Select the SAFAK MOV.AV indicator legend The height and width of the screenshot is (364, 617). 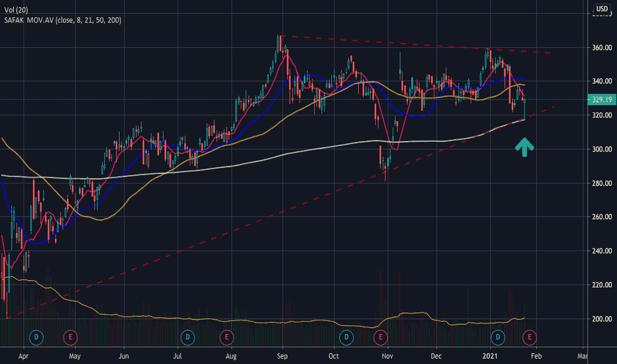point(63,20)
